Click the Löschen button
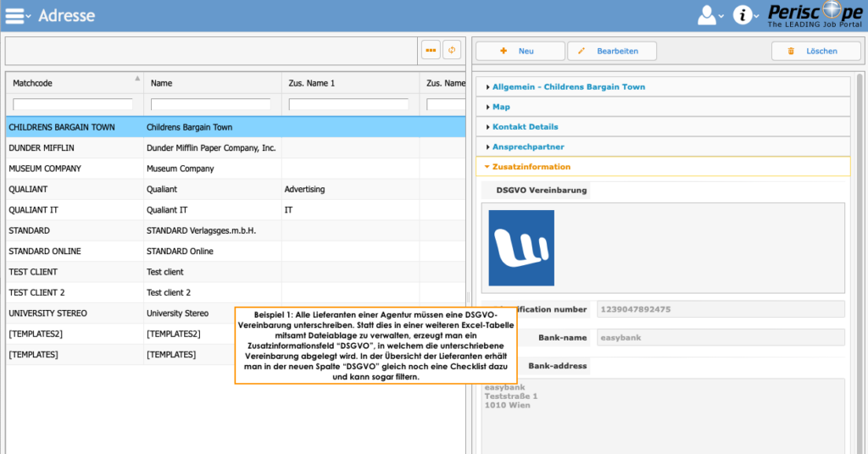The height and width of the screenshot is (454, 868). coord(816,51)
